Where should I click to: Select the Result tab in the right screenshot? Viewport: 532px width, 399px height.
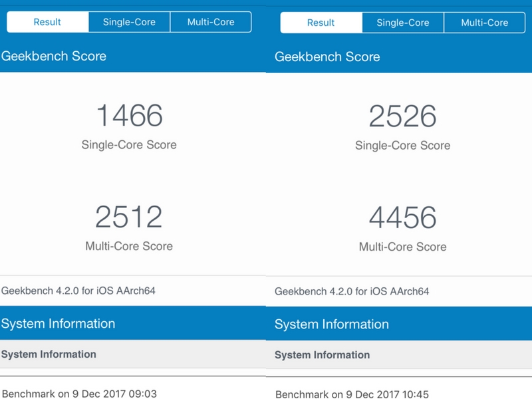(x=321, y=23)
